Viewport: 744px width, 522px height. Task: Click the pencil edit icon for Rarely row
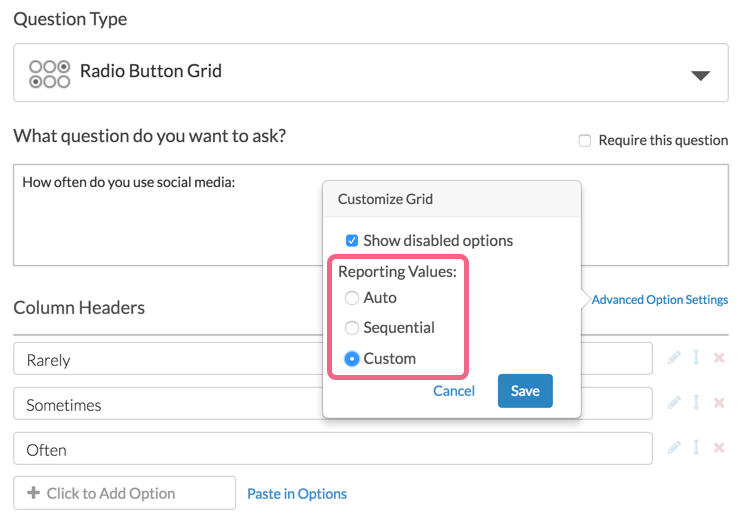click(675, 358)
